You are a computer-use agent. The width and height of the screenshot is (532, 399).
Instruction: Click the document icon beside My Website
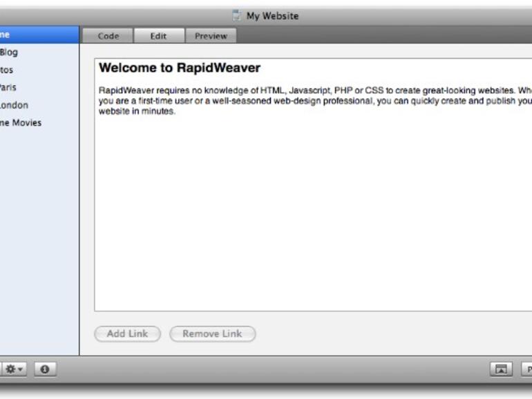click(x=237, y=16)
